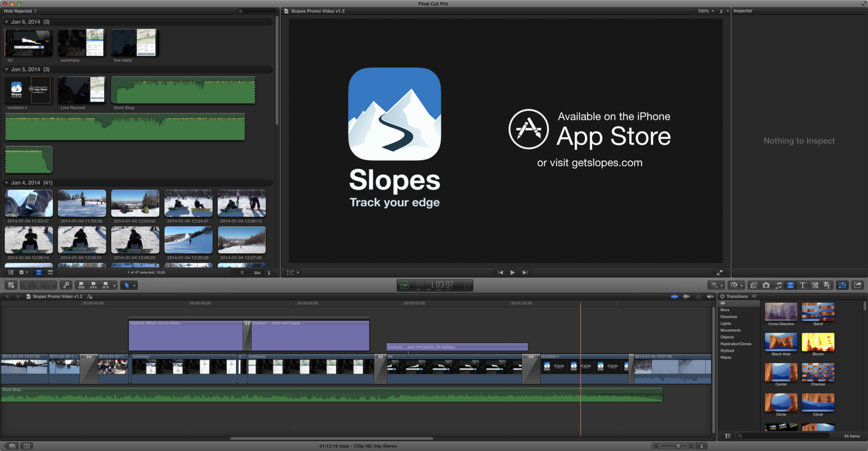Go back in timeline history
Image resolution: width=868 pixels, height=451 pixels.
click(x=7, y=296)
